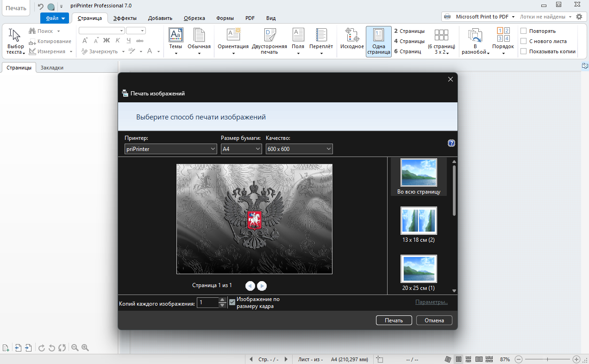This screenshot has width=589, height=364.
Task: Open the Margins (Поля) tool
Action: pos(298,41)
